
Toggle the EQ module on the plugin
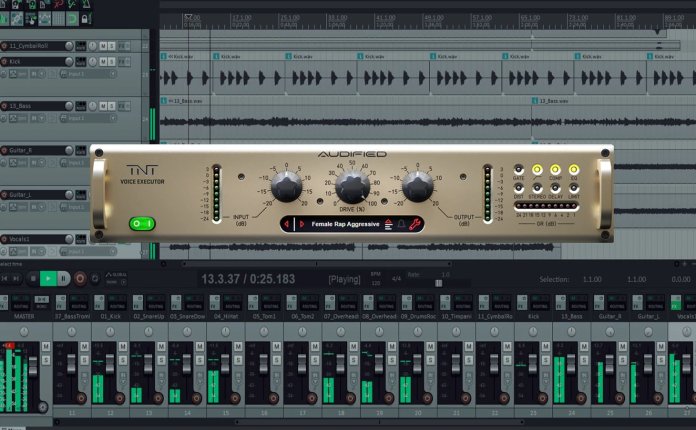[x=573, y=169]
